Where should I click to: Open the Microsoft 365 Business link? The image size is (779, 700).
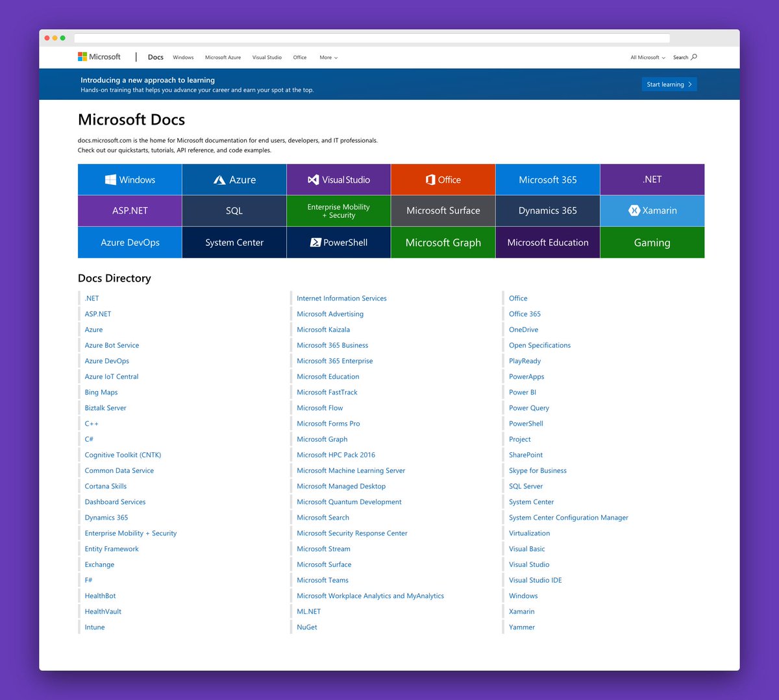coord(332,345)
